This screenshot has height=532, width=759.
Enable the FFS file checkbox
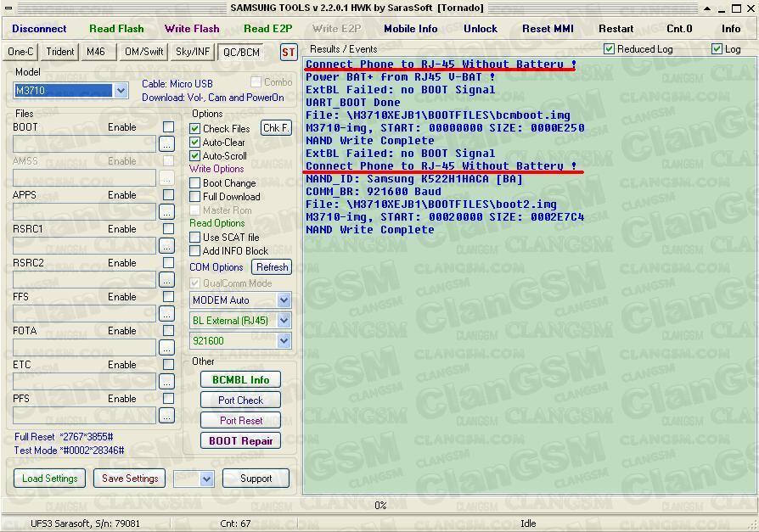(168, 296)
